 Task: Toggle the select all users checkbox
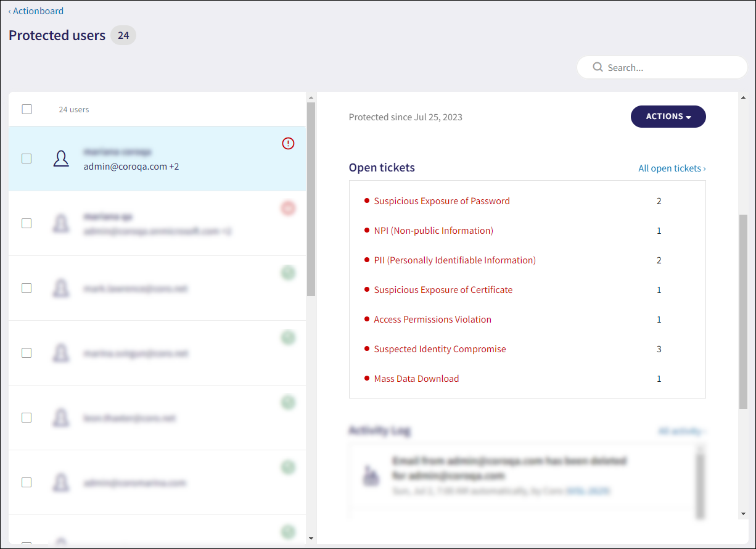[x=27, y=109]
